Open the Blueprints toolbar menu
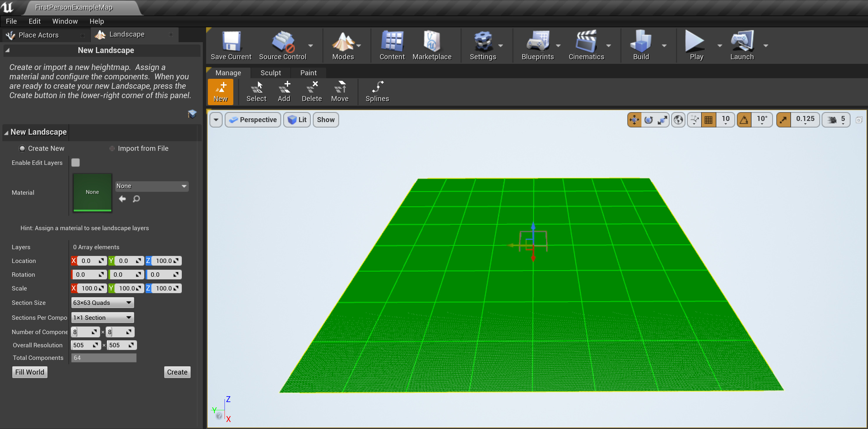The image size is (868, 429). [558, 46]
